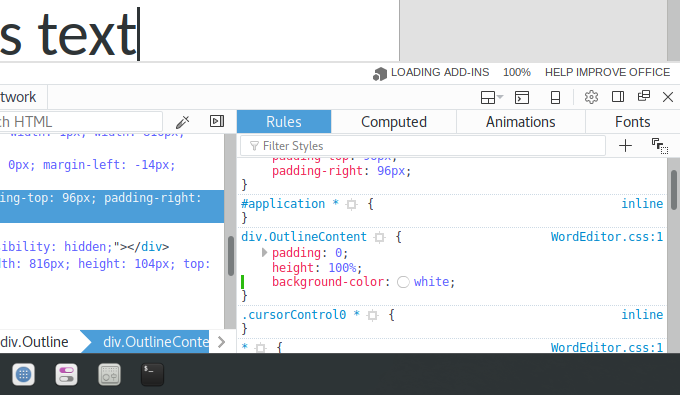Add a new CSS rule
The height and width of the screenshot is (395, 680).
point(625,146)
